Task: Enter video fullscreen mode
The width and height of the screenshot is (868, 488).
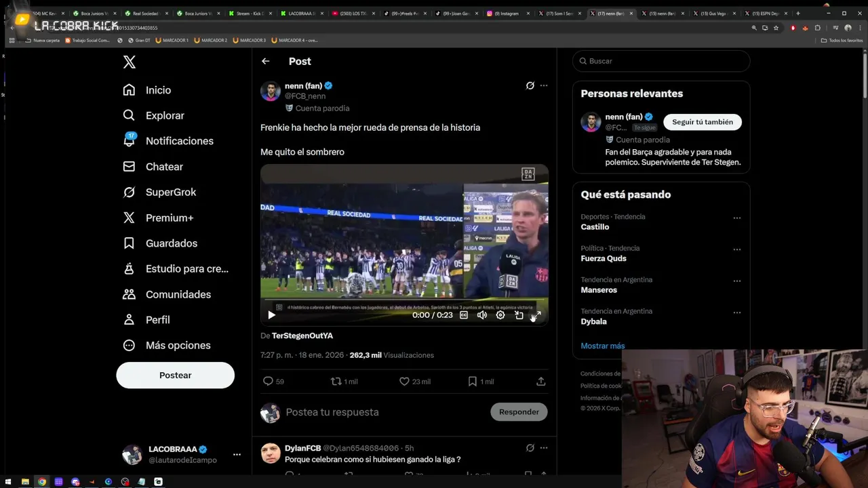Action: 536,314
